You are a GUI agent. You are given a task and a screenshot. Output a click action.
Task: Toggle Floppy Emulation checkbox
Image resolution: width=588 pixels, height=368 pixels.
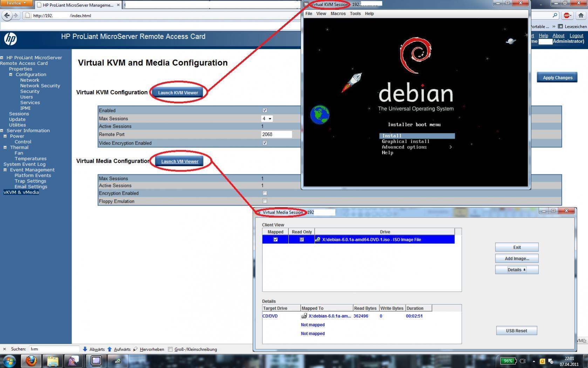click(x=265, y=201)
